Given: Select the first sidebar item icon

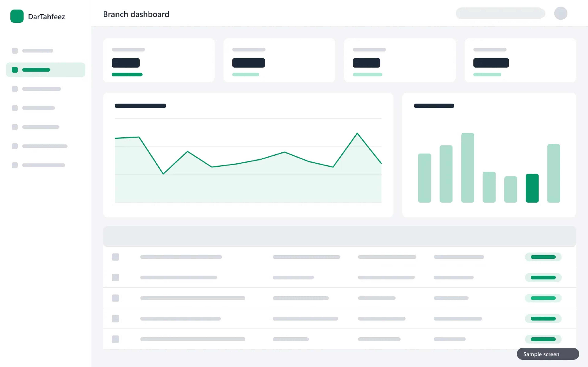Looking at the screenshot, I should pos(15,51).
